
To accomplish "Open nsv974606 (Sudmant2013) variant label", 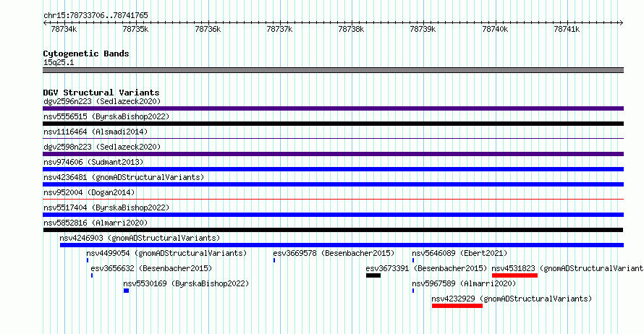I will coord(93,162).
